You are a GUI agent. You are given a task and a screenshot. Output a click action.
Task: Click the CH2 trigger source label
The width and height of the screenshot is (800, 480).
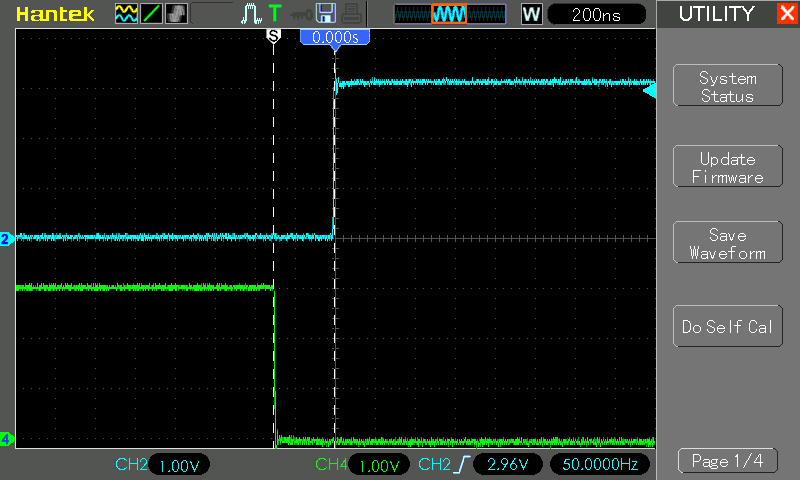coord(434,464)
